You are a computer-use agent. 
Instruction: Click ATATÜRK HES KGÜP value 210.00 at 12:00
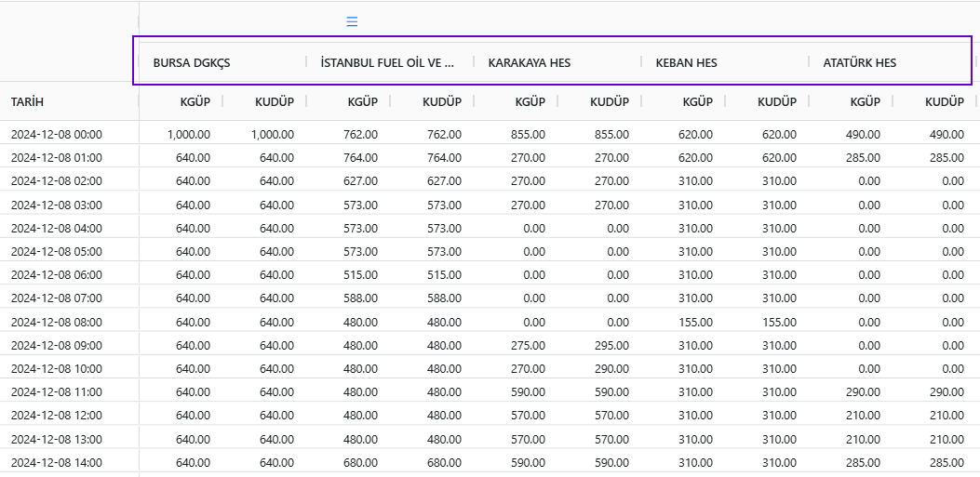pyautogui.click(x=863, y=416)
